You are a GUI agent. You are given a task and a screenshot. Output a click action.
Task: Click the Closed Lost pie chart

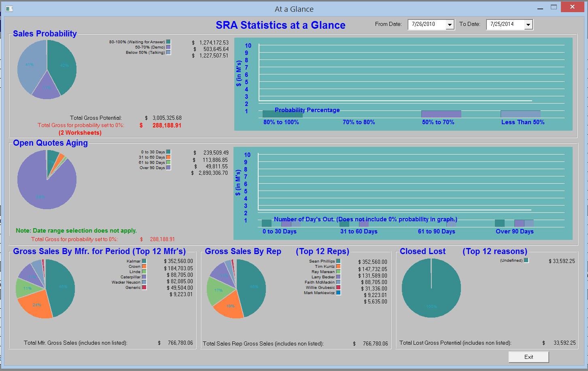click(431, 288)
